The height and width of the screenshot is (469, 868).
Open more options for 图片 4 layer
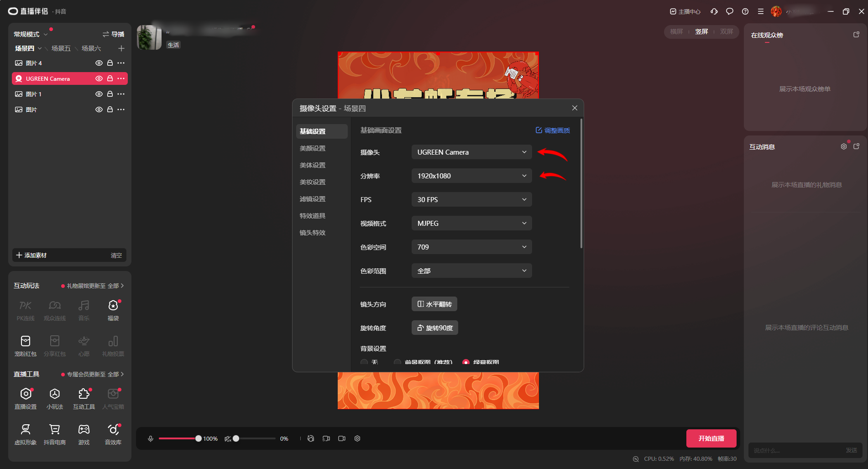121,63
